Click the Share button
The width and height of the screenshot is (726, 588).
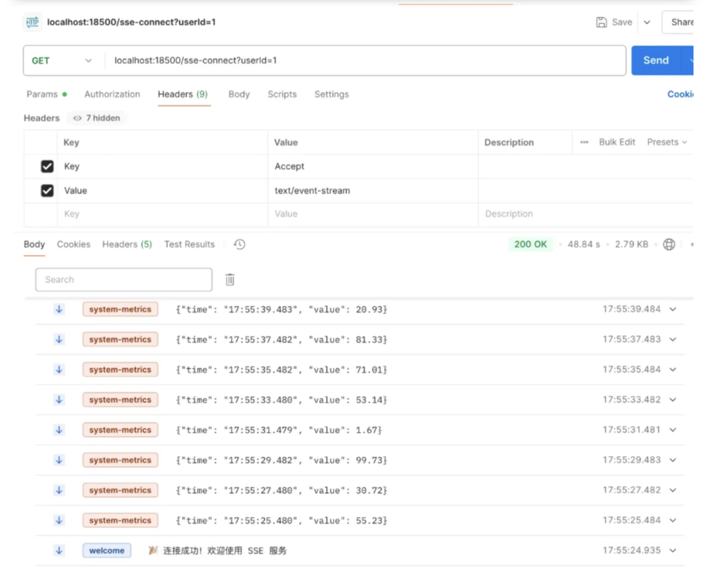pos(678,22)
